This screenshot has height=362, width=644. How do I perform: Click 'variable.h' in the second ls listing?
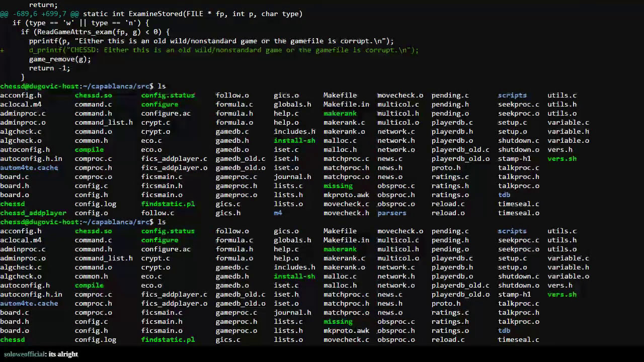(x=568, y=267)
